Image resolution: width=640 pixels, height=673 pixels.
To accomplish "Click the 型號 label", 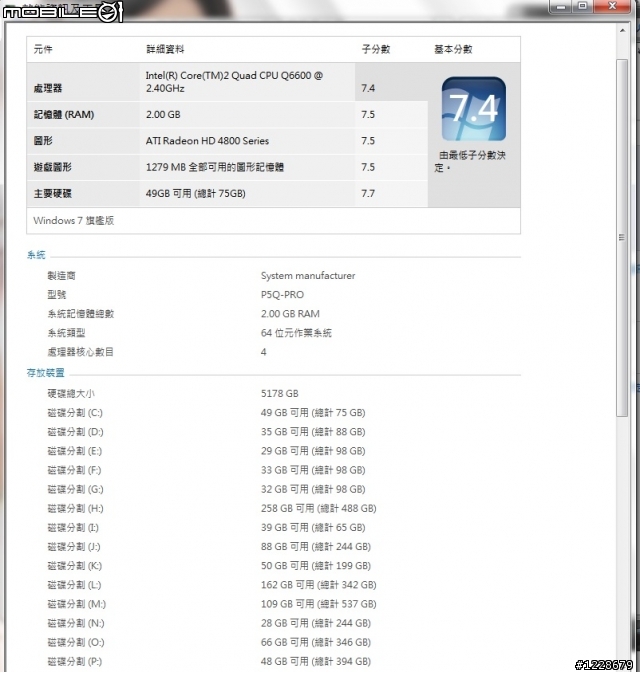I will 57,295.
